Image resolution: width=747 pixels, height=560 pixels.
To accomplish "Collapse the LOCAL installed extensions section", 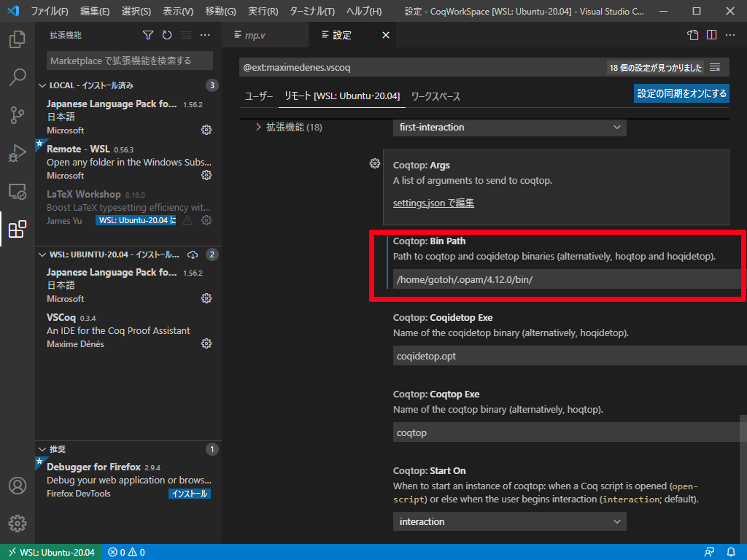I will click(x=42, y=85).
